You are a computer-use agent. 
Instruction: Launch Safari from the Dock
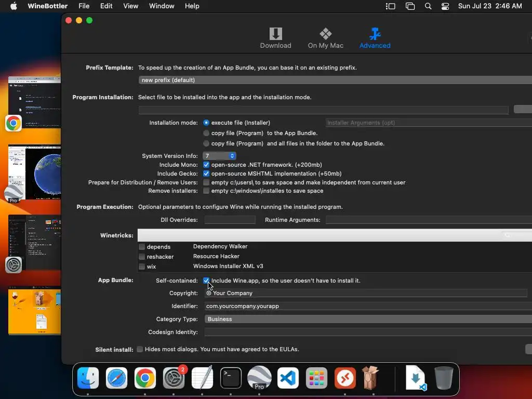point(116,378)
